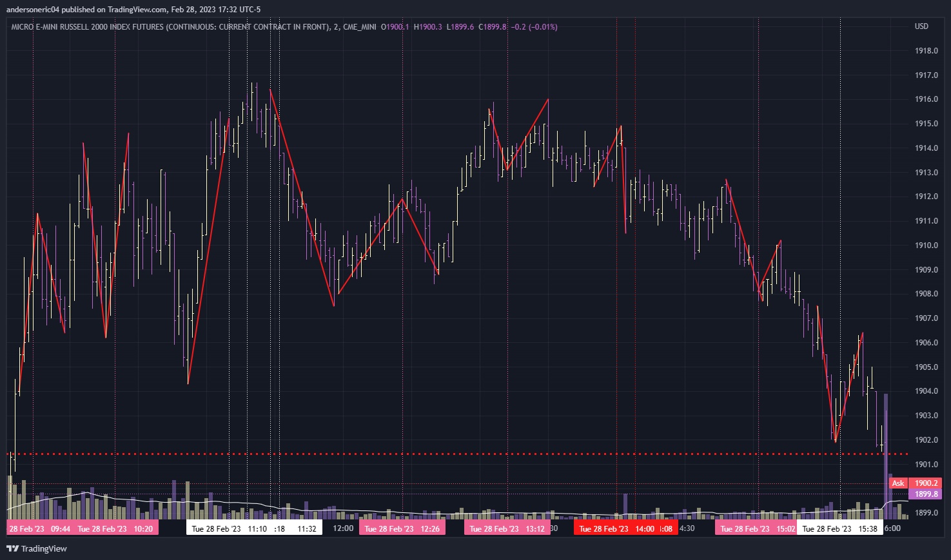Select the Tue 28 Feb '23 15:02 time marker

757,528
